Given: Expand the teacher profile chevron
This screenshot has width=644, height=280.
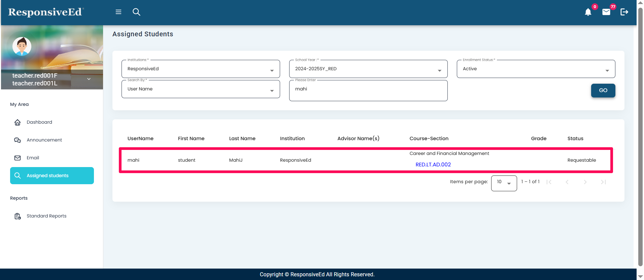Looking at the screenshot, I should 89,79.
